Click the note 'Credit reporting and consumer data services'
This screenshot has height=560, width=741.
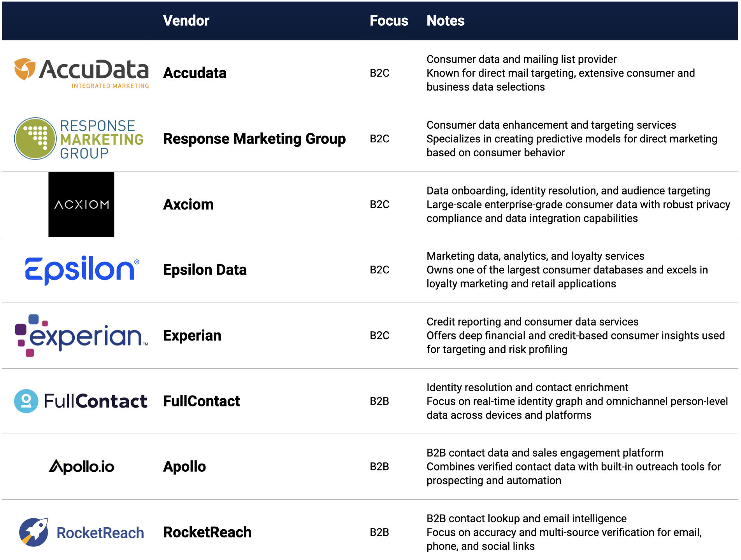tap(532, 322)
